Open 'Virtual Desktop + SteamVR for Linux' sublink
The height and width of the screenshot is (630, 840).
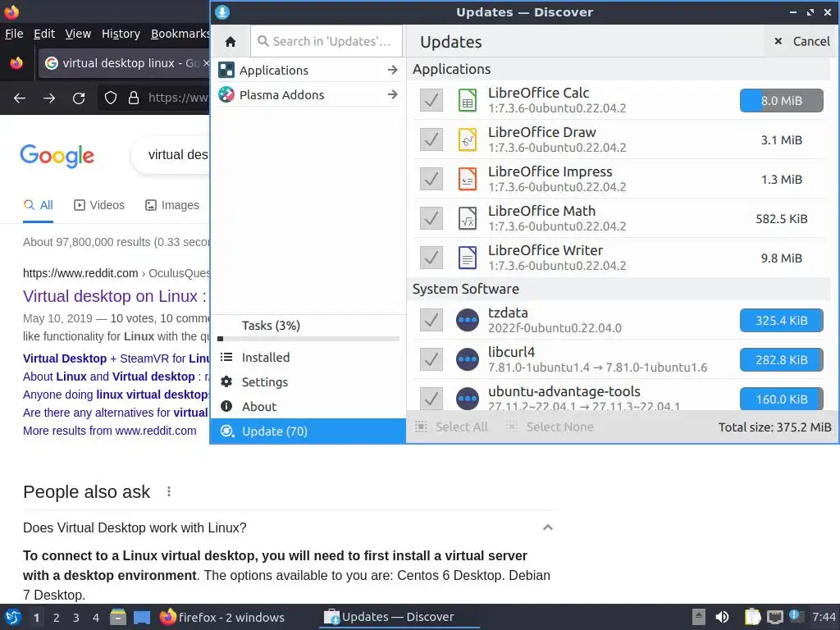click(116, 358)
